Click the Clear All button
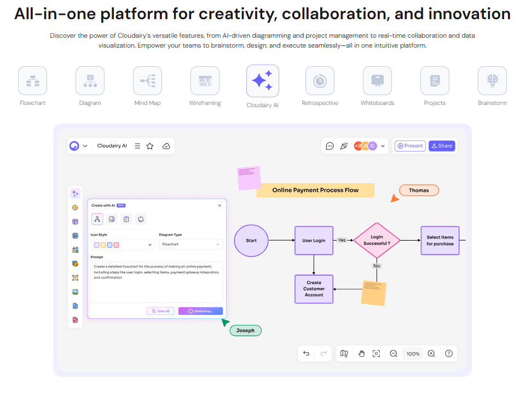The height and width of the screenshot is (403, 532). [x=160, y=311]
